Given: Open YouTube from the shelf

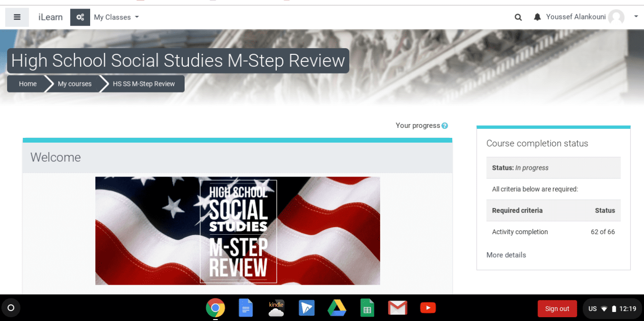Looking at the screenshot, I should 428,308.
